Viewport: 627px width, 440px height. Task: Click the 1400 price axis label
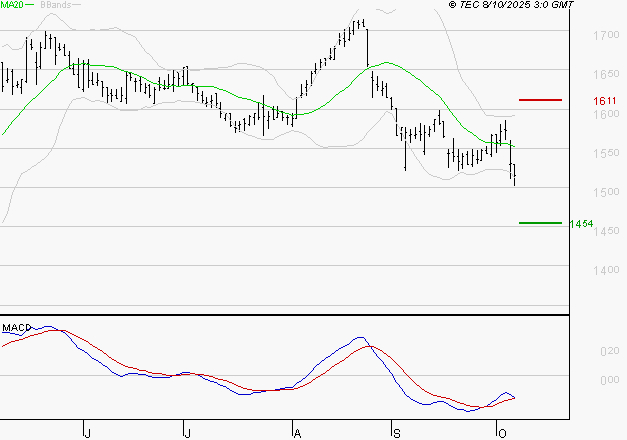[x=606, y=270]
